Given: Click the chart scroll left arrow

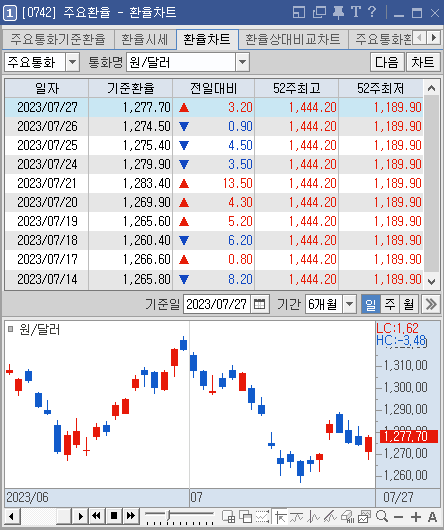Looking at the screenshot, I should point(11,516).
